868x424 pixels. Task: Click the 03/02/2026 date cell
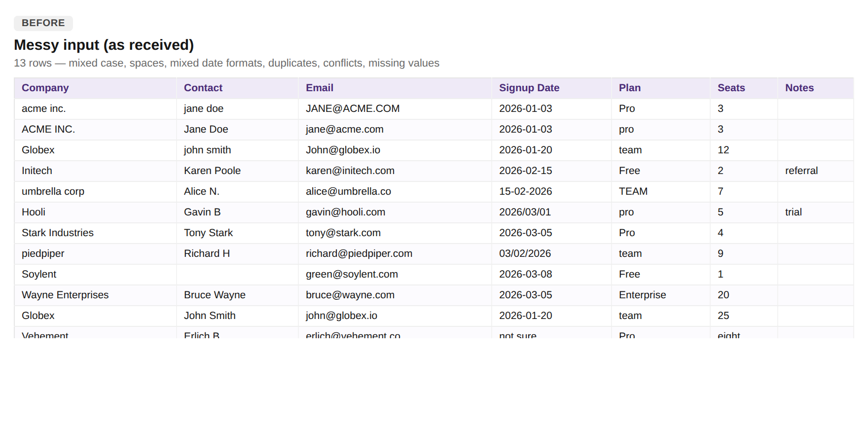[x=551, y=254]
